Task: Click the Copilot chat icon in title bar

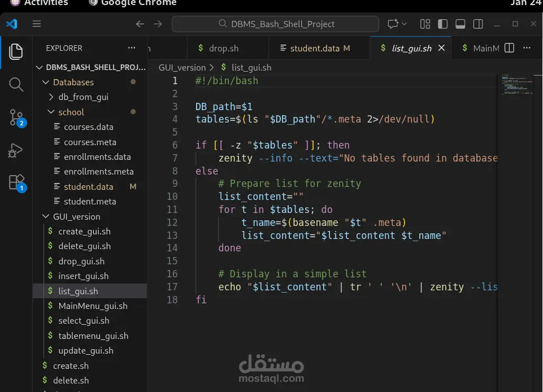Action: coord(393,24)
